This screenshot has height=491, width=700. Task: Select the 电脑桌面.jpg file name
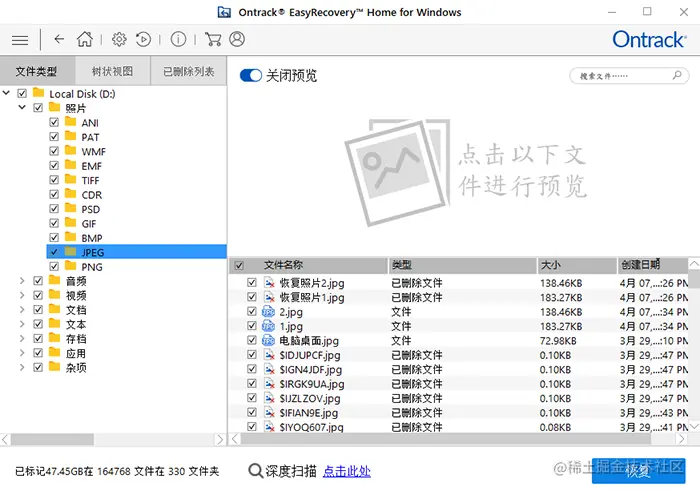[309, 341]
